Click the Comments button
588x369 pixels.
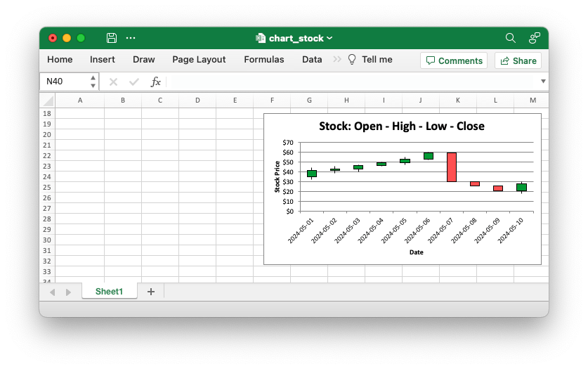[454, 60]
